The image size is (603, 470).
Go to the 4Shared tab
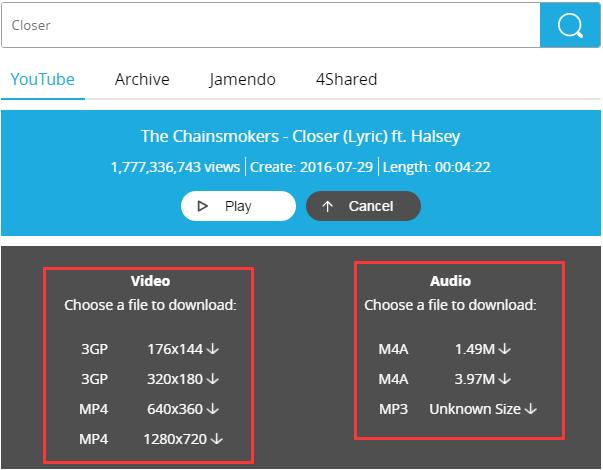[x=346, y=80]
